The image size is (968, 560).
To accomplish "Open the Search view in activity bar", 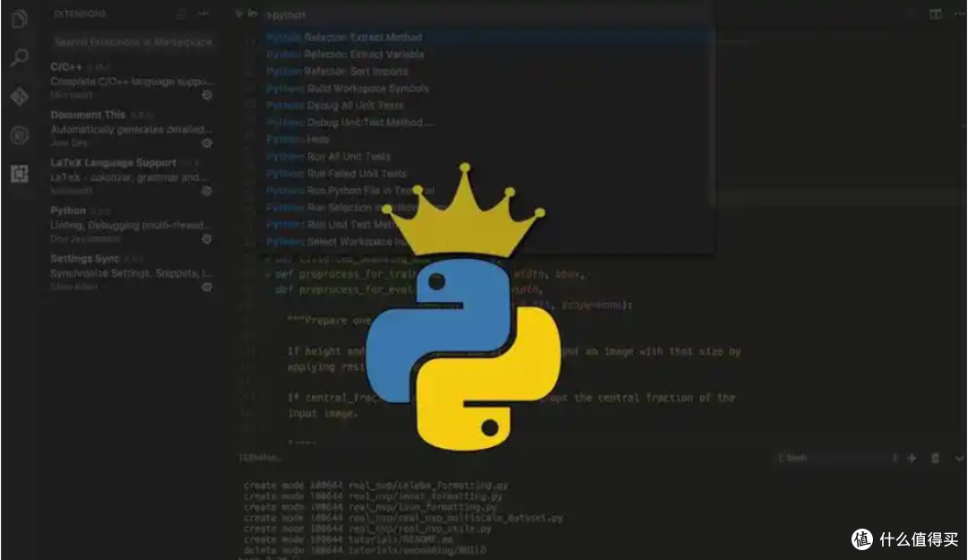I will (20, 57).
